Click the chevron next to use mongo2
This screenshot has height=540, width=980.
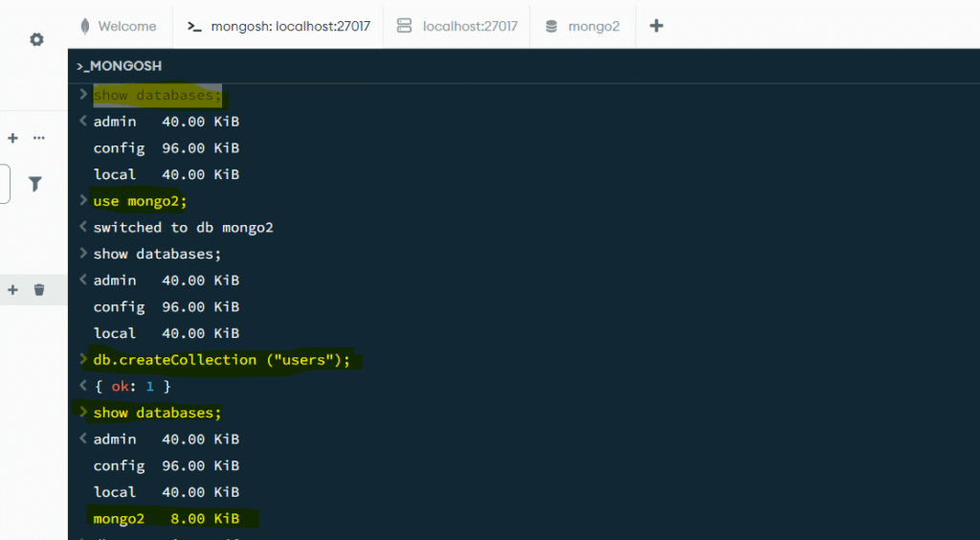[83, 200]
